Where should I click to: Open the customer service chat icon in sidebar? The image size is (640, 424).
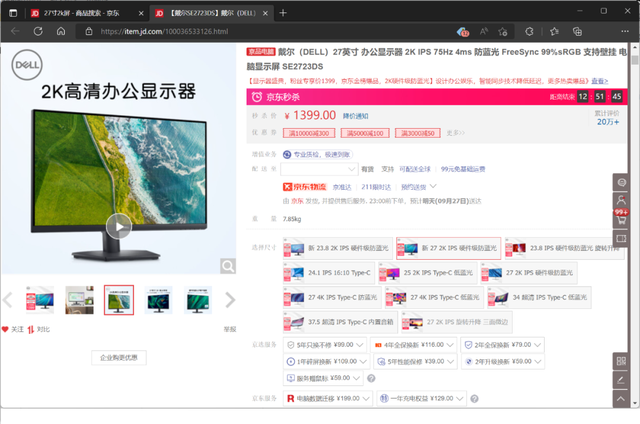coord(621,182)
